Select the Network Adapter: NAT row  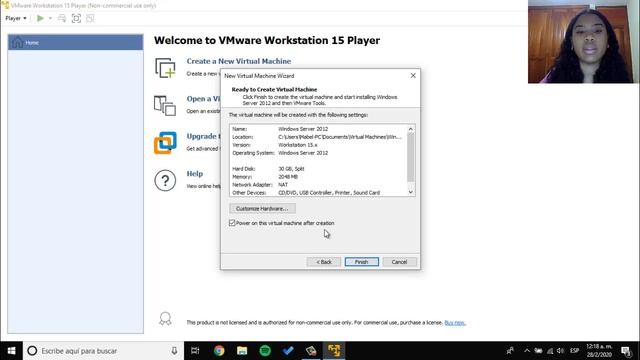(x=318, y=185)
